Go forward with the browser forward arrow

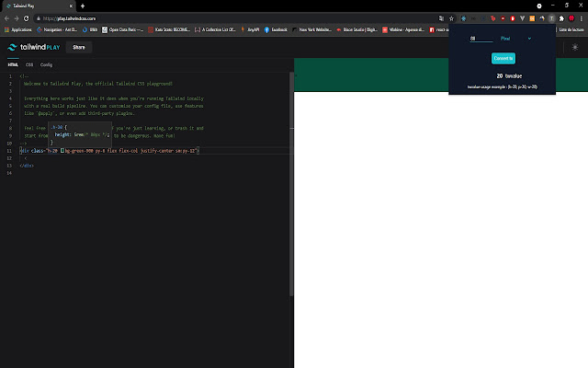[17, 18]
